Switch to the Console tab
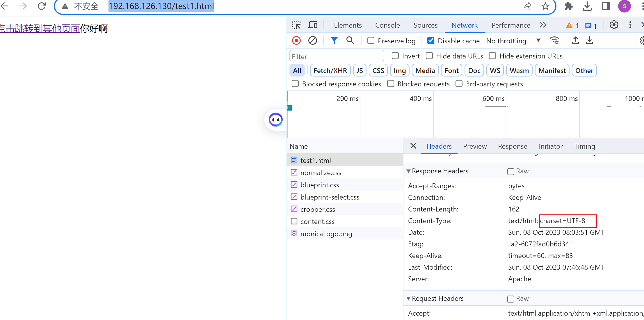The image size is (644, 320). [x=387, y=25]
